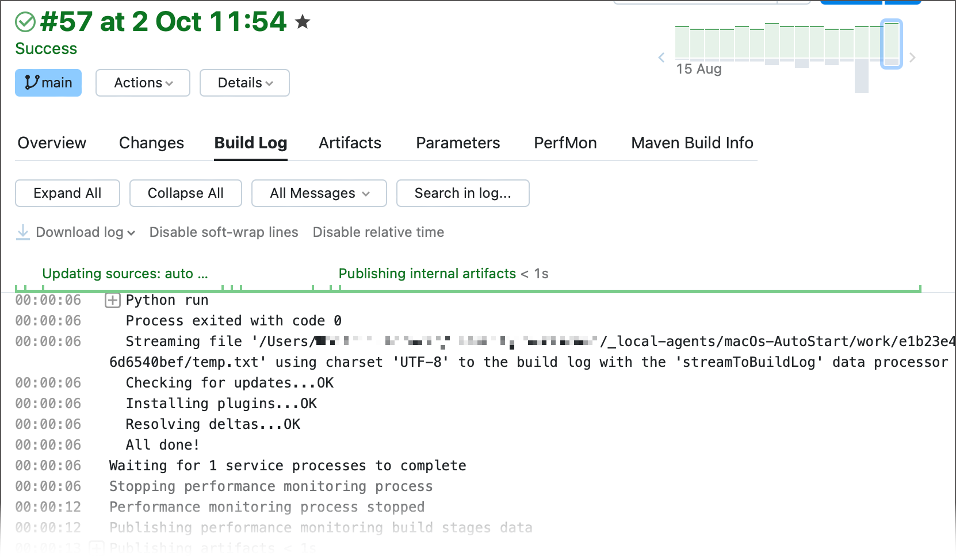
Task: Click the favorite star icon beside build #57
Action: click(x=303, y=22)
